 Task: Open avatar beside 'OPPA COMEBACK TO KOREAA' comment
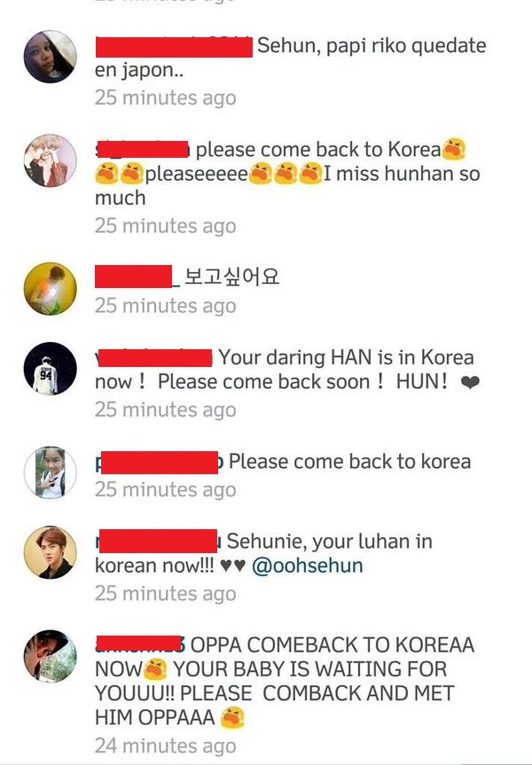(x=51, y=656)
